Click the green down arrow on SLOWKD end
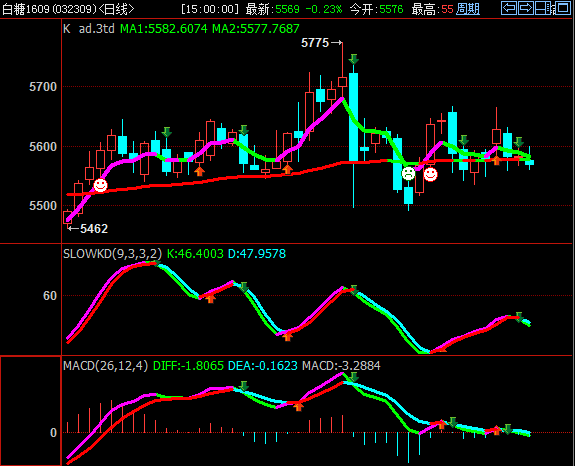This screenshot has height=466, width=575. (519, 317)
